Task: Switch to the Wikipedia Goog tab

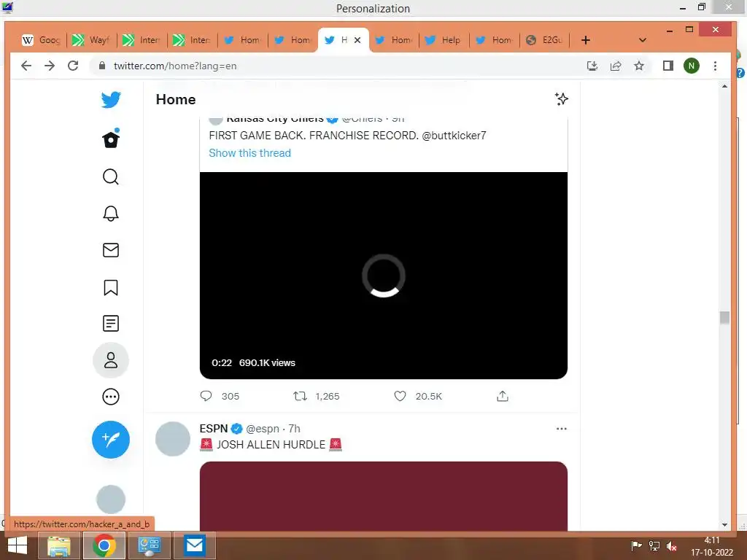Action: point(42,40)
